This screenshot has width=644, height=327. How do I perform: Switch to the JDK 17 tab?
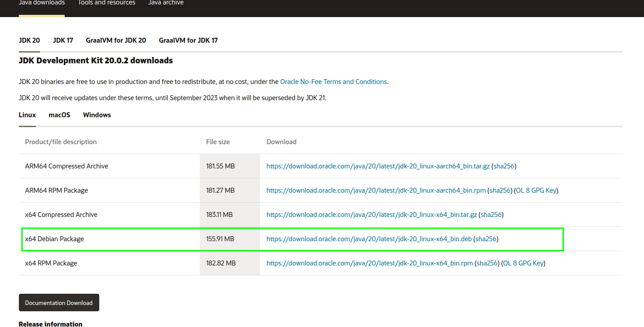(63, 40)
